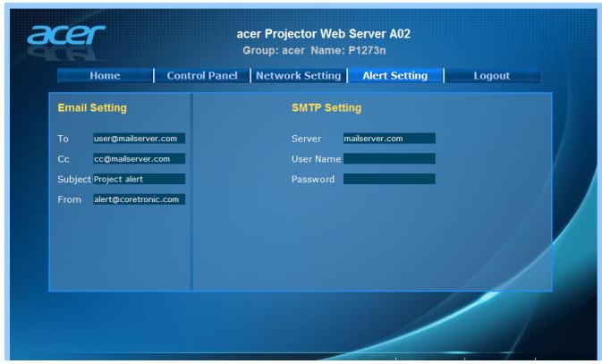Click the Subject field containing Project alert
This screenshot has height=364, width=602.
point(139,179)
